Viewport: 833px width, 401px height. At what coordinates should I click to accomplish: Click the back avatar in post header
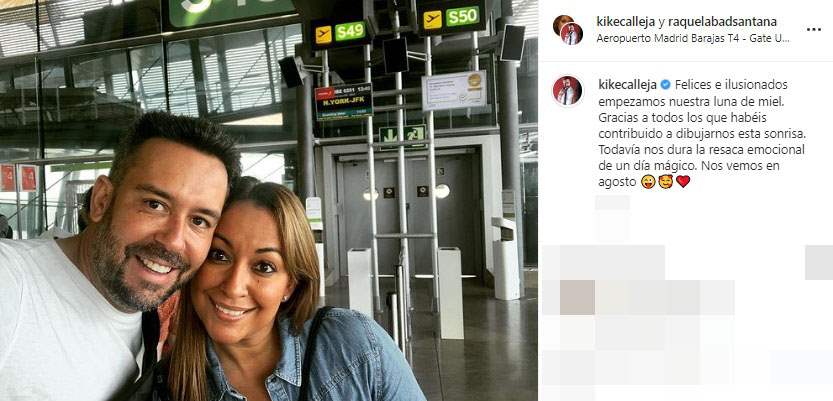click(x=562, y=24)
